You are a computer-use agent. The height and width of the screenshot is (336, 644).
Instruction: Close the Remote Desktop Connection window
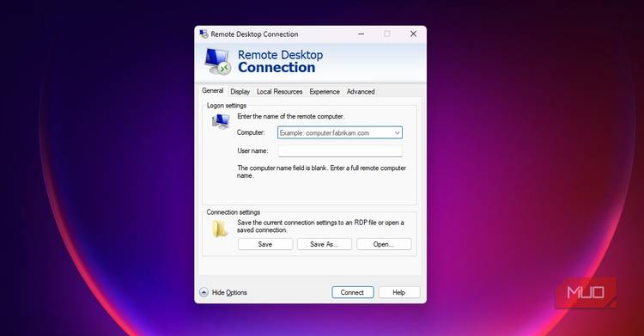(413, 34)
